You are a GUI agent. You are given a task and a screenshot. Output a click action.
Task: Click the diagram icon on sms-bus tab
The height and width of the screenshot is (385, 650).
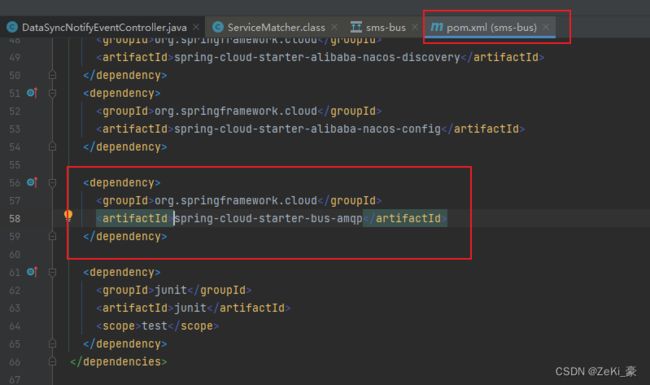click(356, 27)
